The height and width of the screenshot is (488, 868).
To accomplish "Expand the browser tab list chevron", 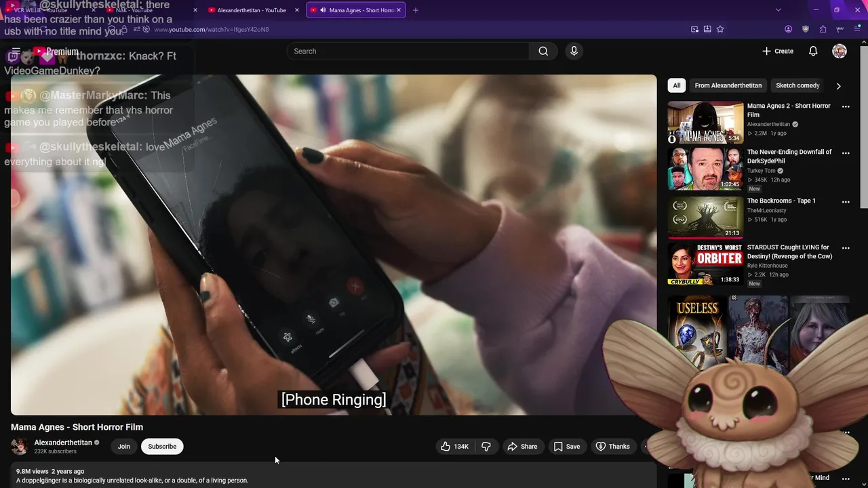I will click(x=778, y=10).
